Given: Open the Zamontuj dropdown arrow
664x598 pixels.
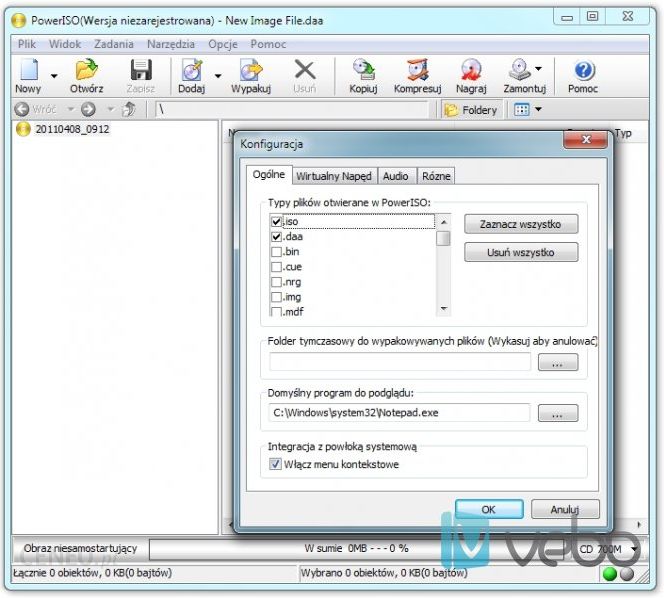Looking at the screenshot, I should 538,69.
